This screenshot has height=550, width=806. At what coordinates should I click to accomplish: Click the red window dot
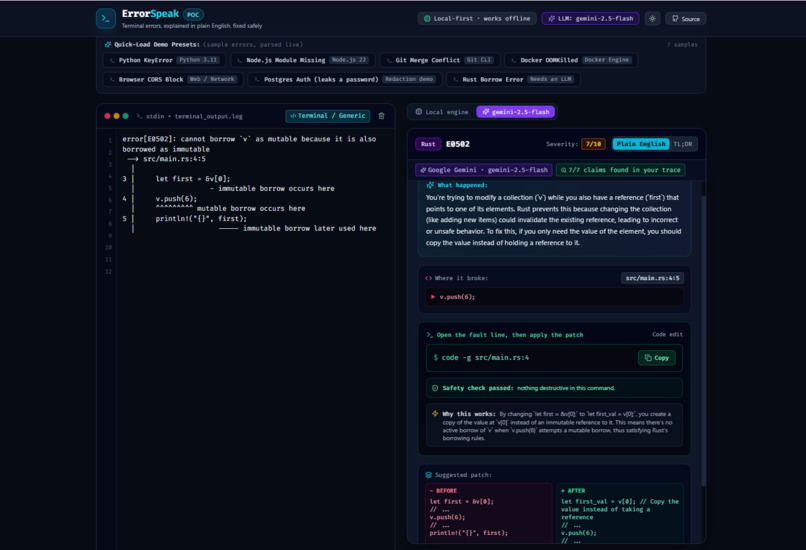(x=107, y=116)
